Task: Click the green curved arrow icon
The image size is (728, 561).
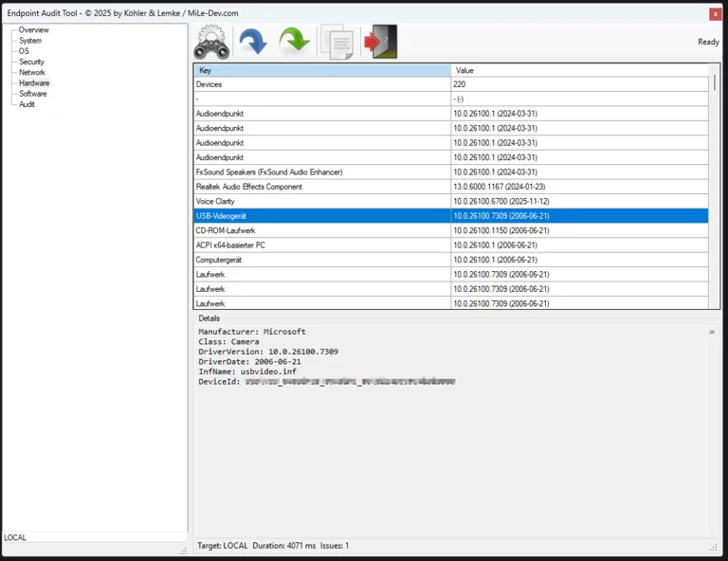Action: click(295, 43)
